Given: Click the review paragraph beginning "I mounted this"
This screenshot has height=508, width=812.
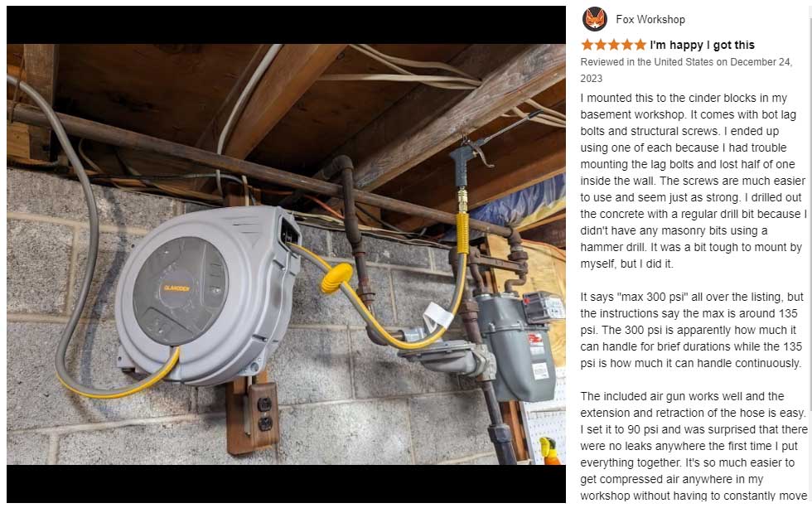Looking at the screenshot, I should pyautogui.click(x=694, y=181).
